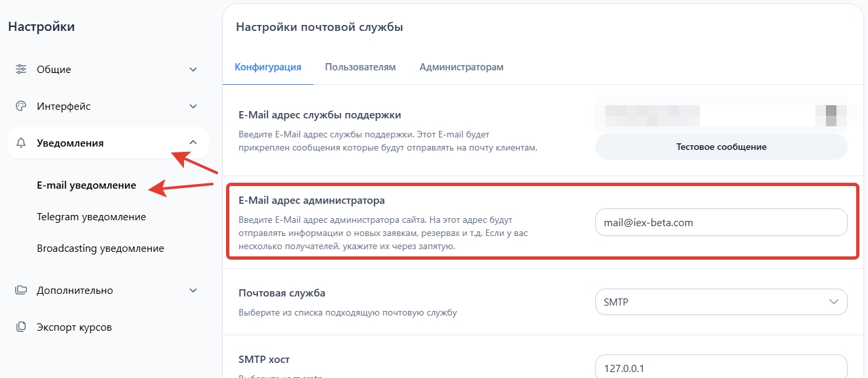Image resolution: width=868 pixels, height=378 pixels.
Task: Open the Пользователям tab
Action: 360,67
